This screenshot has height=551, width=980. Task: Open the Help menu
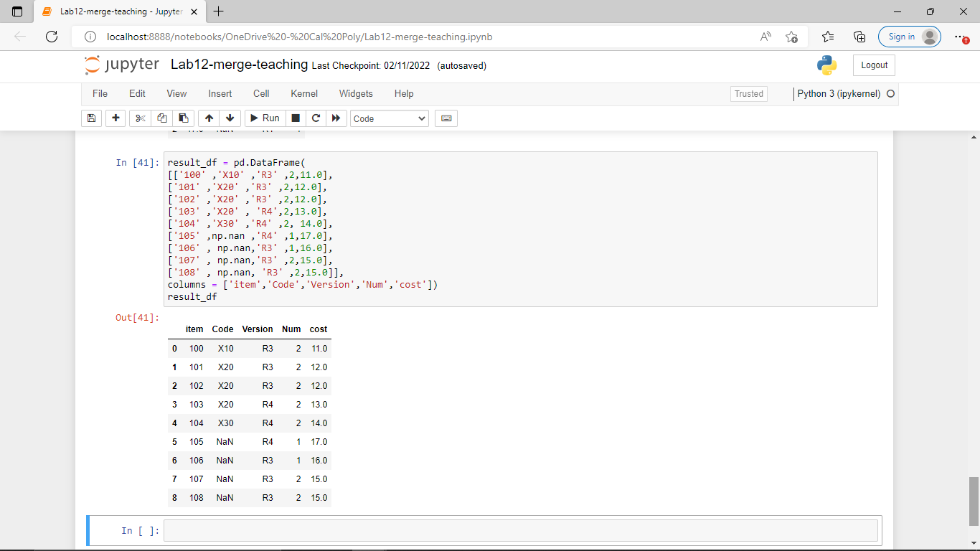click(x=404, y=94)
